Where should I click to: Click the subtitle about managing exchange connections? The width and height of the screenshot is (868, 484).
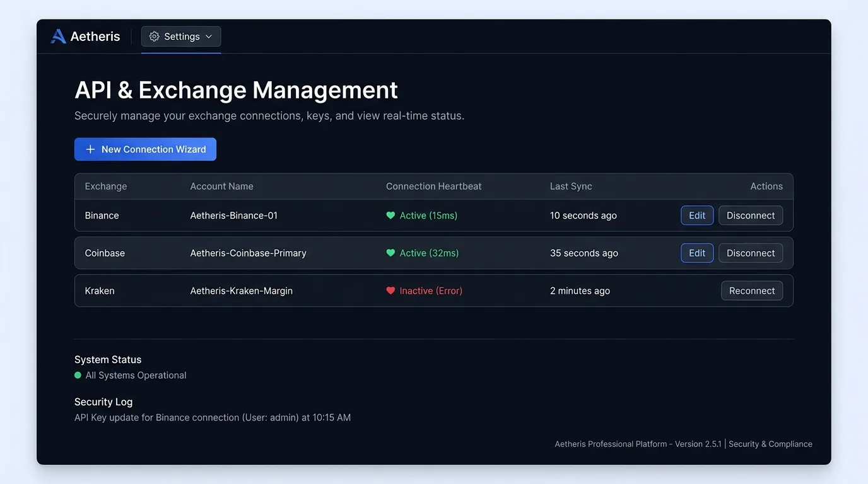(269, 116)
